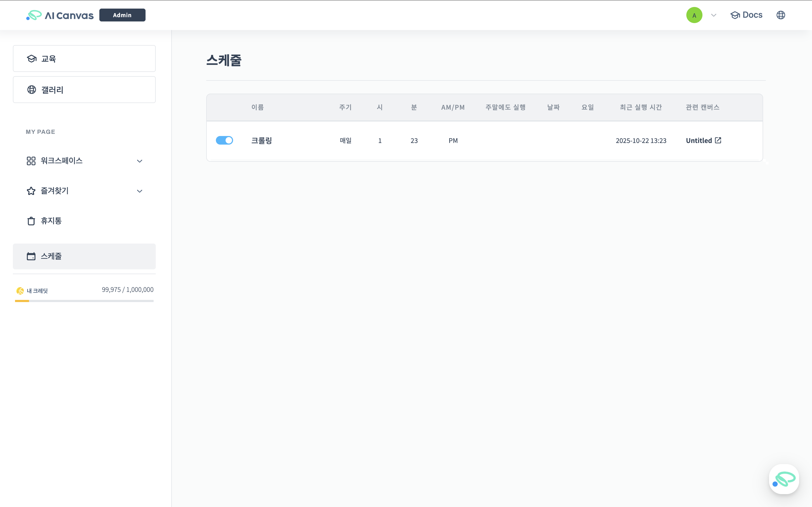
Task: Disable the 크롤링 schedule toggle
Action: 224,140
